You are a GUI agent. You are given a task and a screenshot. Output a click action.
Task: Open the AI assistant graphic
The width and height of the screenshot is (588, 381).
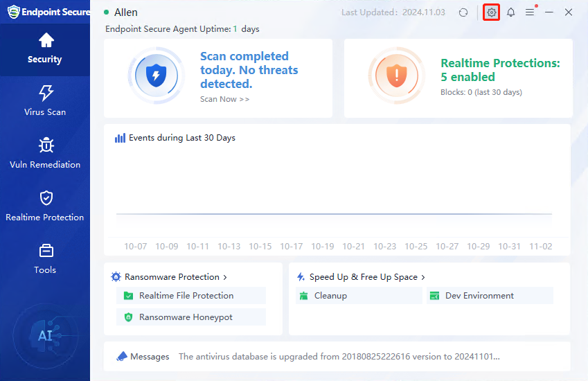pyautogui.click(x=46, y=336)
